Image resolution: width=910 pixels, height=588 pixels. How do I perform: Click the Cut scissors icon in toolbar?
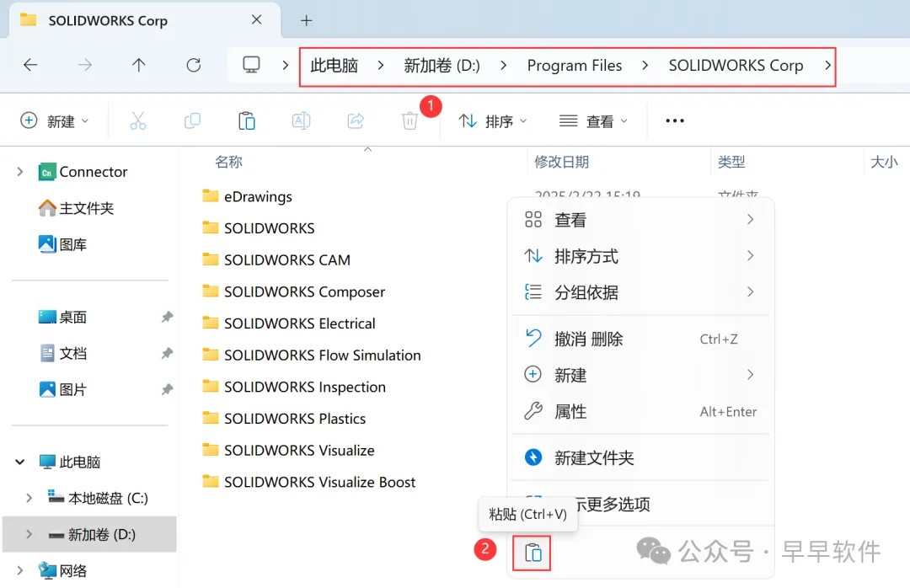137,120
